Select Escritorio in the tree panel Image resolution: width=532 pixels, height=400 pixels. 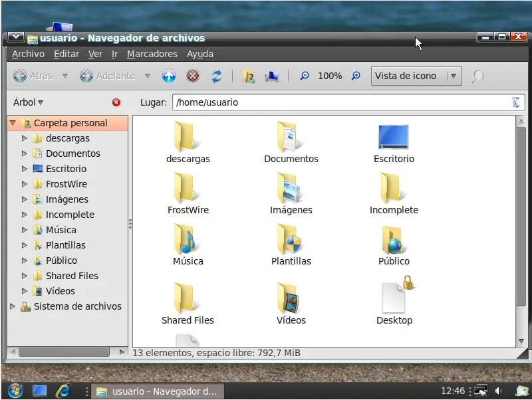pos(66,169)
